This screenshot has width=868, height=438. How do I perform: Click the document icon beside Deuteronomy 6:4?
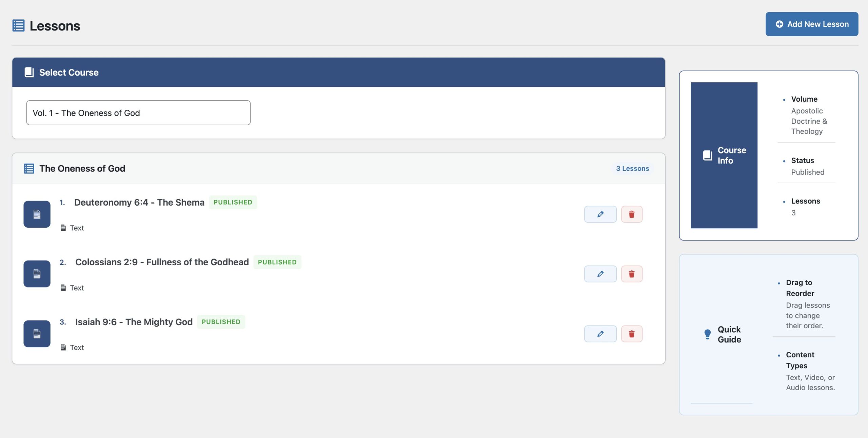coord(37,214)
